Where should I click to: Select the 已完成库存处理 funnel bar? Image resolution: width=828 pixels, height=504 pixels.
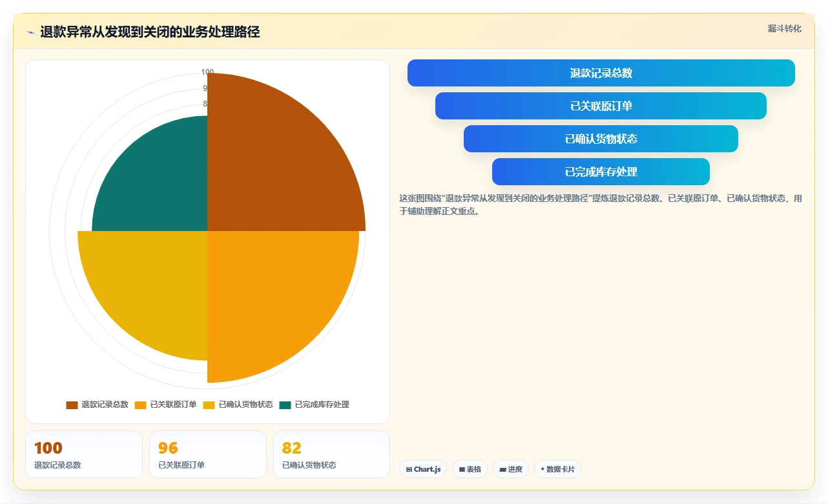(x=601, y=172)
